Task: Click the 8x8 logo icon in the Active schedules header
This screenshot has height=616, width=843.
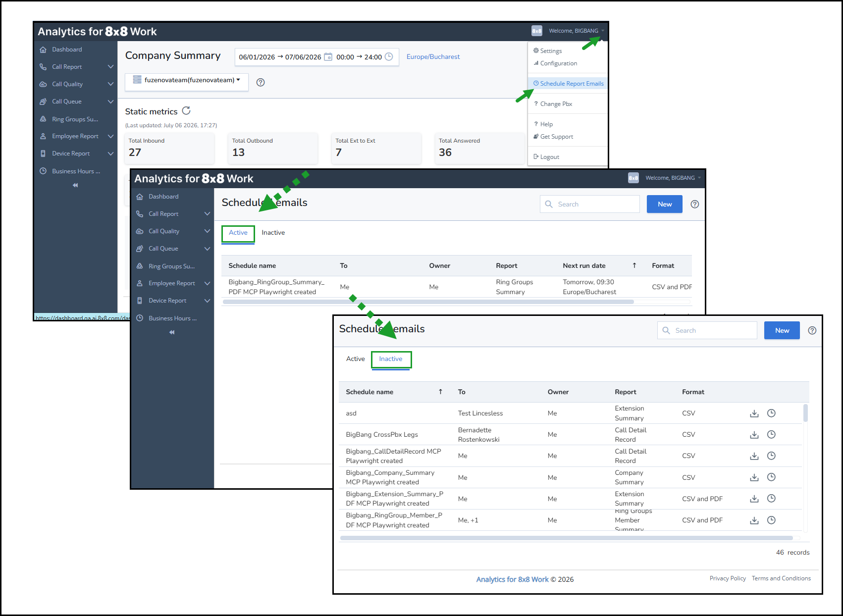Action: pyautogui.click(x=633, y=178)
